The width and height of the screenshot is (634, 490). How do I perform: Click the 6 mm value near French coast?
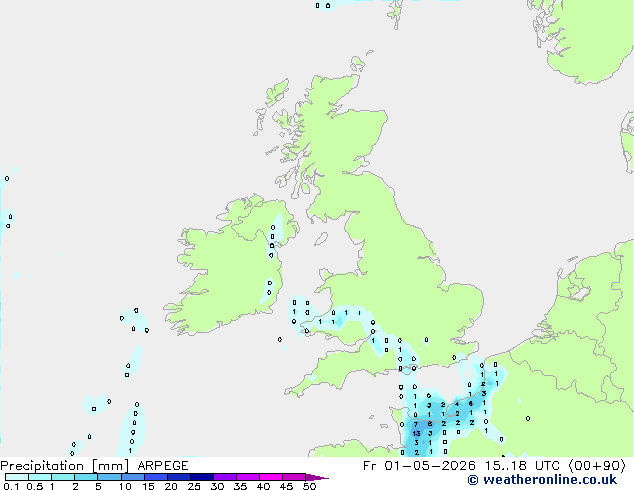click(x=471, y=403)
